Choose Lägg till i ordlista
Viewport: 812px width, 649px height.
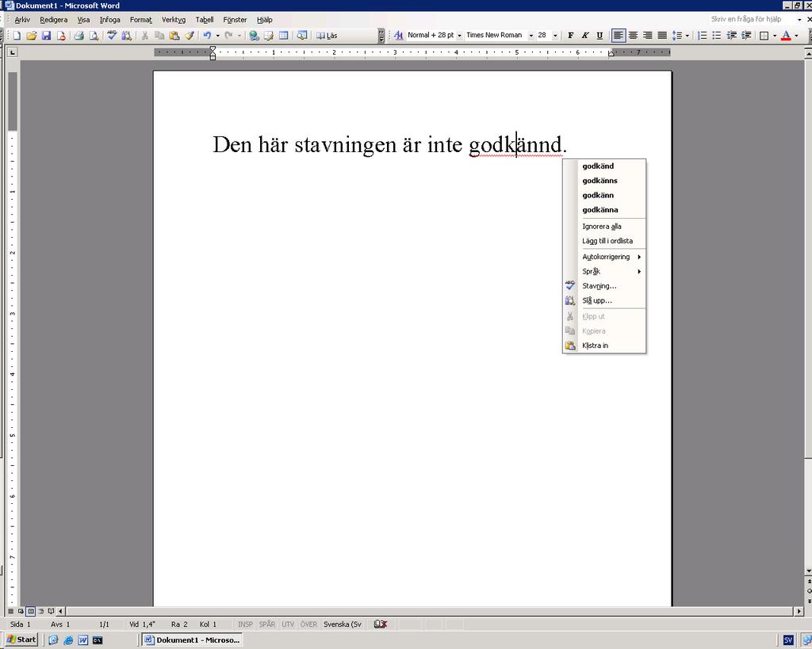click(604, 241)
